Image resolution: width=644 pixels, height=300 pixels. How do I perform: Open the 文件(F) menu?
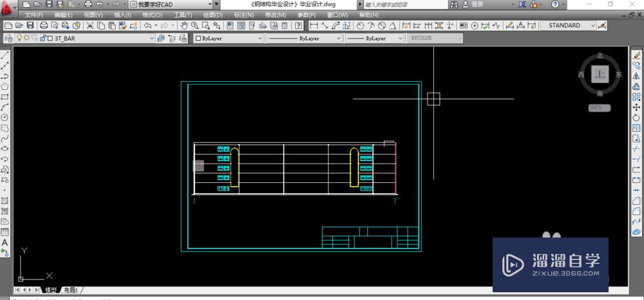(x=33, y=15)
